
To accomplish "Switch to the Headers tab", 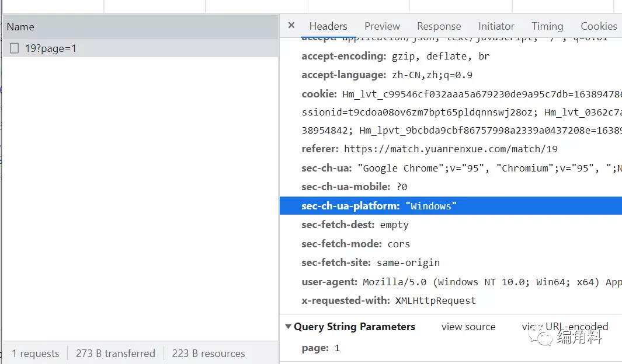I will click(328, 26).
